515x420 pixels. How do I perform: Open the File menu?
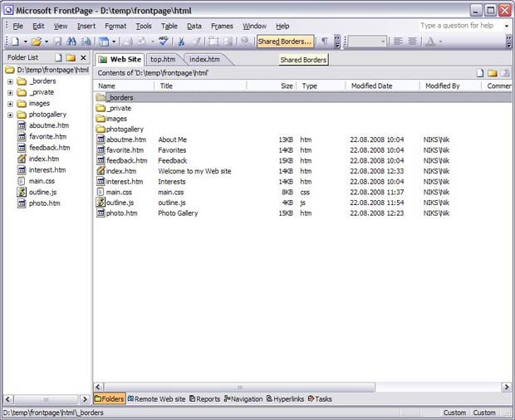[x=17, y=26]
